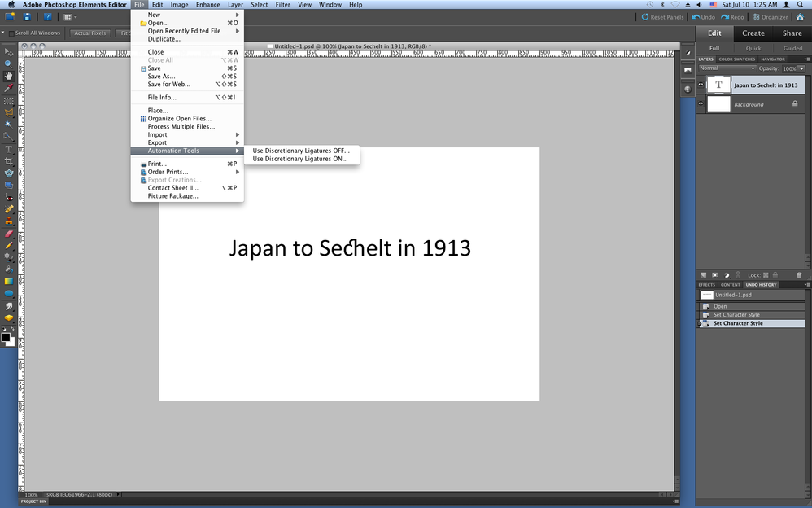The width and height of the screenshot is (812, 508).
Task: Select the Eyedropper tool
Action: click(x=9, y=87)
